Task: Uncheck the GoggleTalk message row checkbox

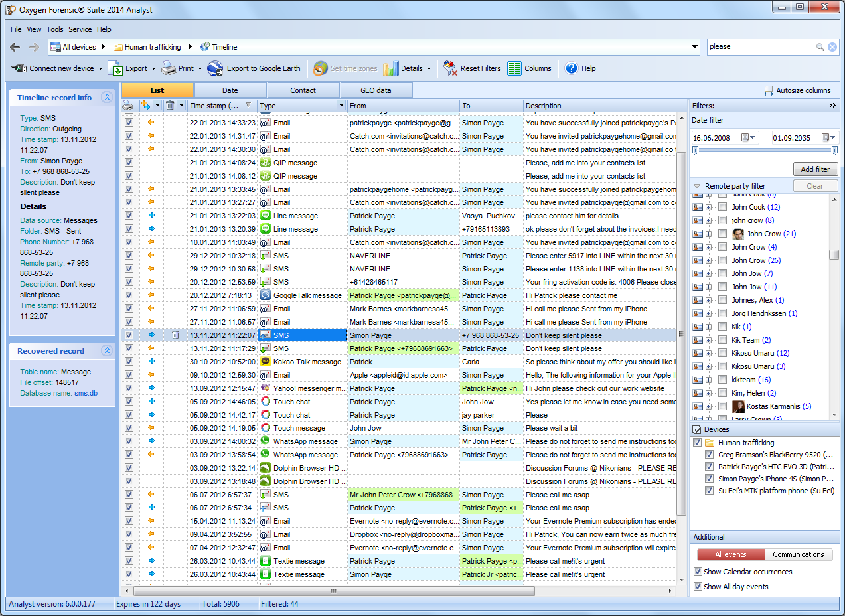Action: (x=129, y=295)
